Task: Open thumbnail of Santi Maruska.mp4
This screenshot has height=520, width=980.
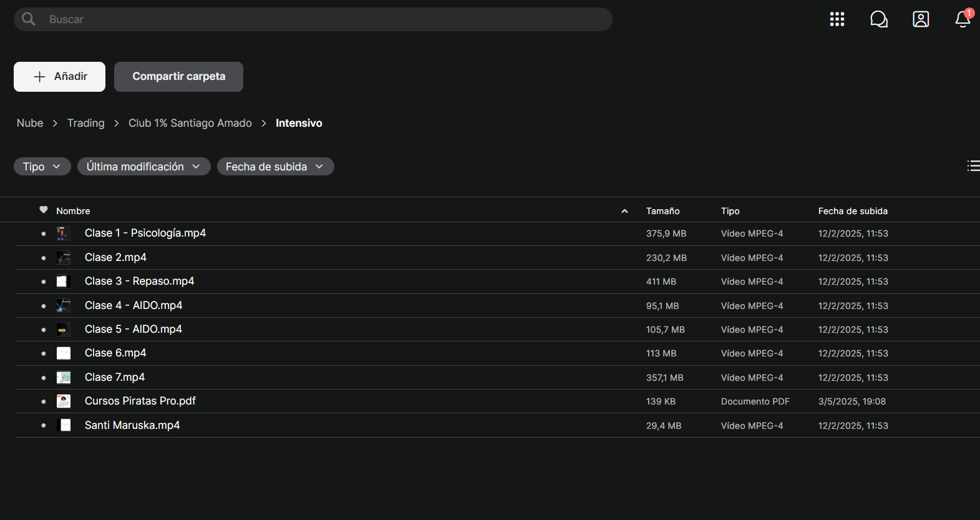Action: coord(64,426)
